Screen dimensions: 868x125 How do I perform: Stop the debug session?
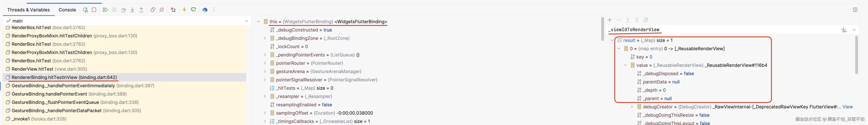(94, 10)
